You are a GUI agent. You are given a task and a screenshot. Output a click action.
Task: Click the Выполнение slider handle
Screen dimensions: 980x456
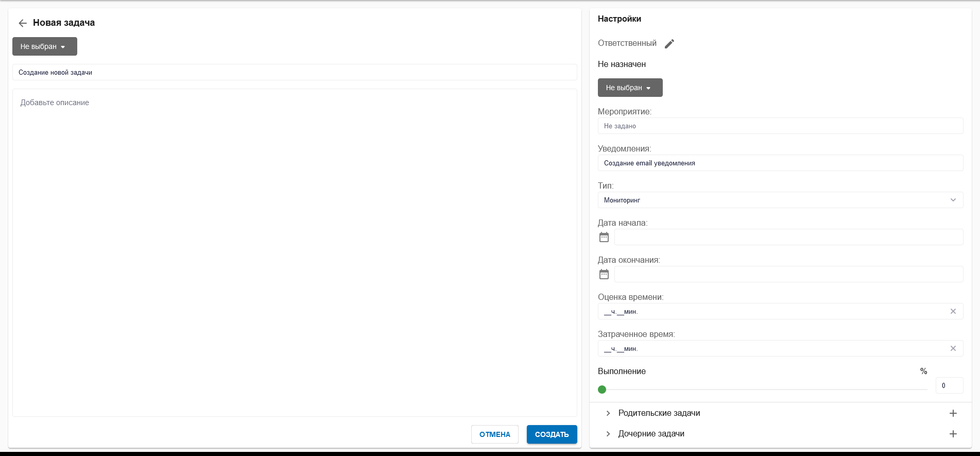click(x=602, y=390)
